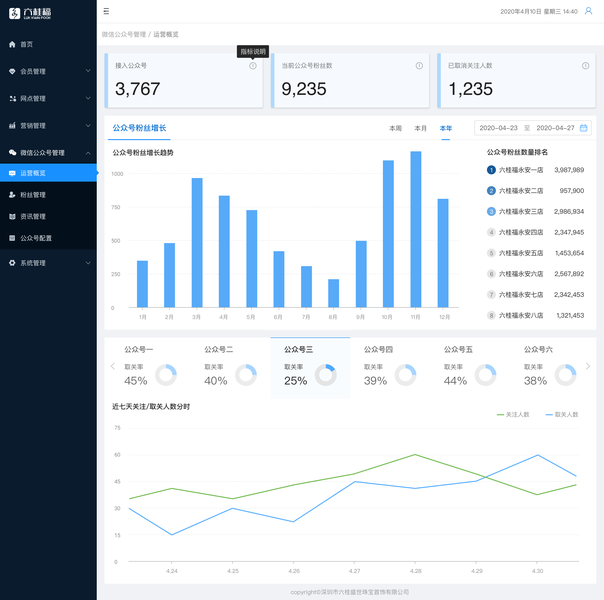Click the 3,767 value

point(138,89)
